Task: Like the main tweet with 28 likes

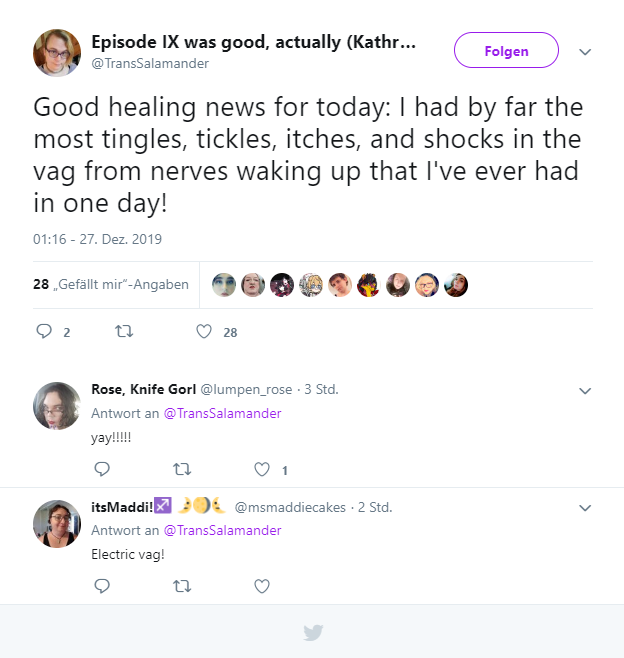Action: 204,331
